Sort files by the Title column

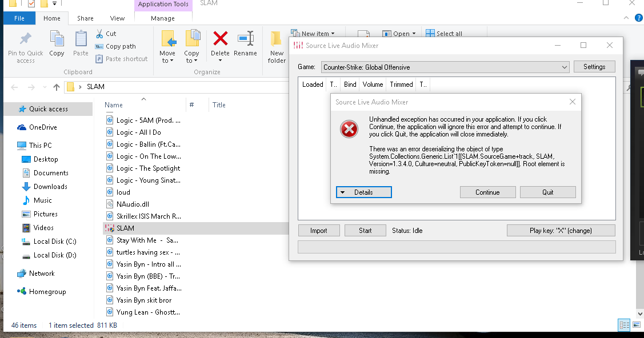[219, 105]
